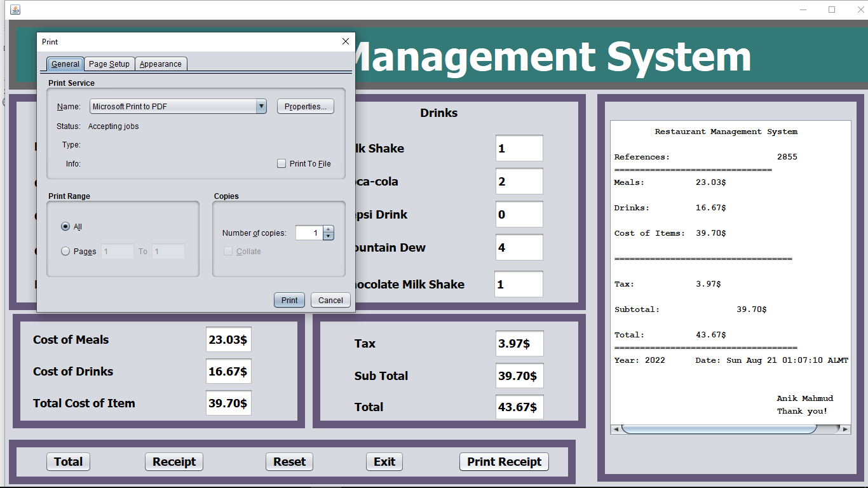The height and width of the screenshot is (488, 868).
Task: Enable the Collate option
Action: (228, 252)
